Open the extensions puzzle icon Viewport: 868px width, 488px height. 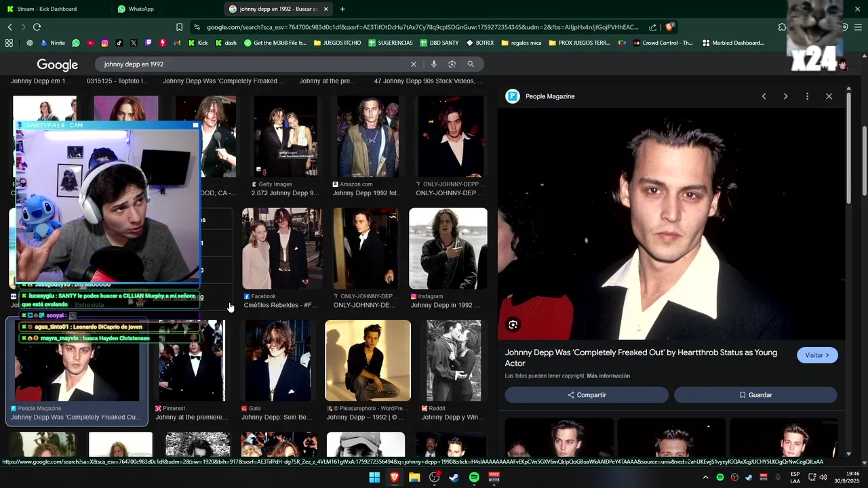[782, 27]
